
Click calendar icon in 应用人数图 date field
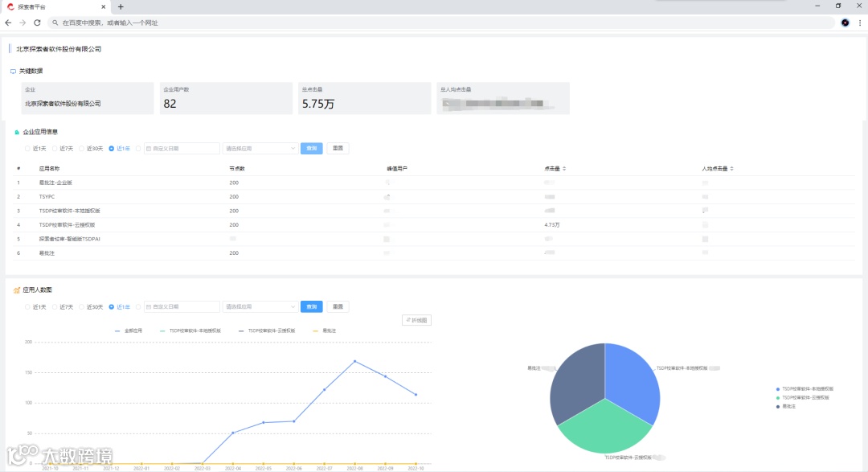[149, 307]
